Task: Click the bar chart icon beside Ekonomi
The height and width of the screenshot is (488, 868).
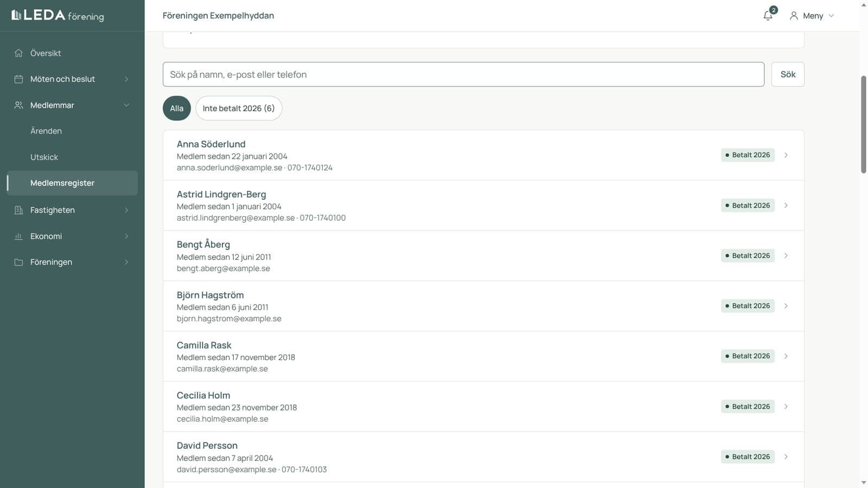Action: (18, 236)
